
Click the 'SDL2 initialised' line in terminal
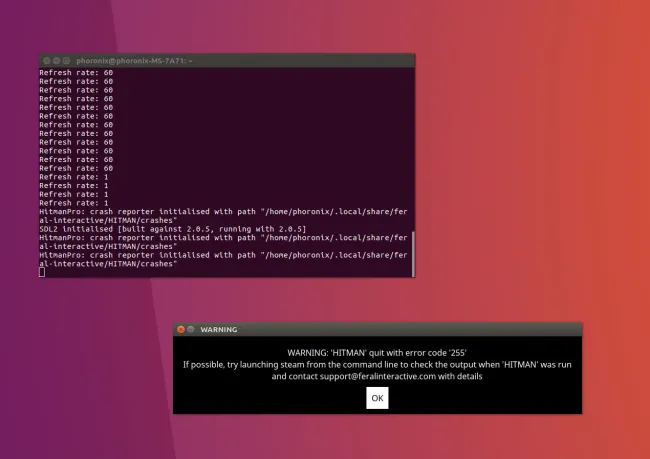tap(173, 229)
